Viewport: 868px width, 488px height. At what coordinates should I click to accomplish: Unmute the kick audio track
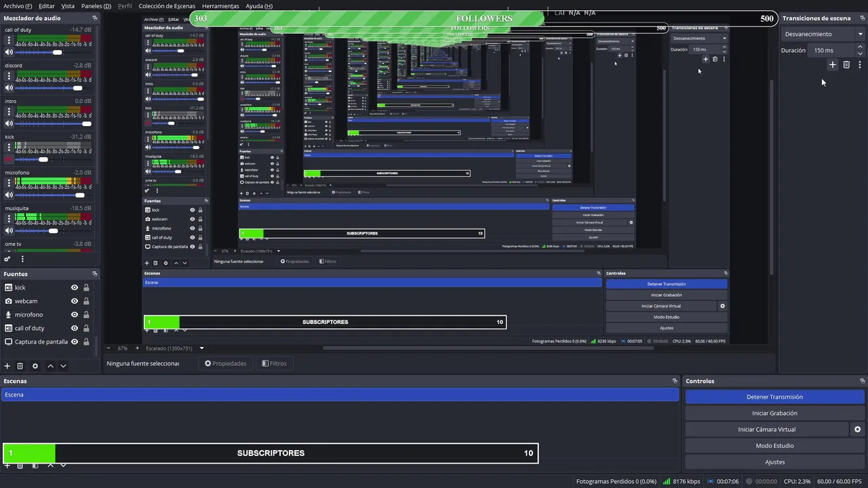(x=9, y=159)
